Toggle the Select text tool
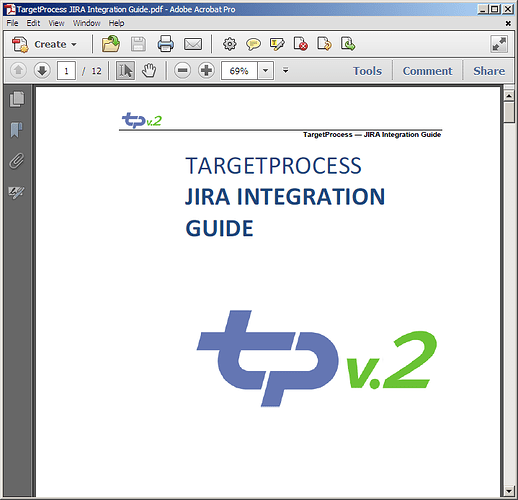Screen dimensions: 518x500 click(125, 71)
